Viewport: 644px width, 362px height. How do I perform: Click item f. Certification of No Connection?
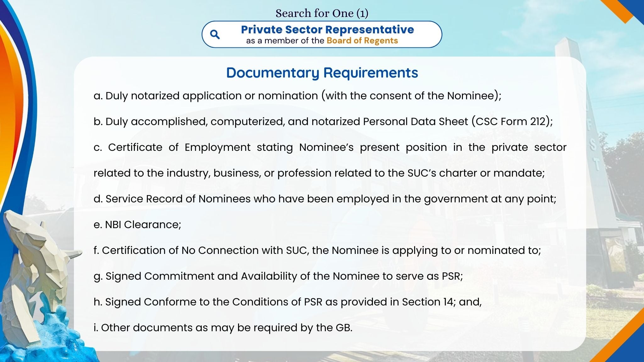click(x=317, y=250)
